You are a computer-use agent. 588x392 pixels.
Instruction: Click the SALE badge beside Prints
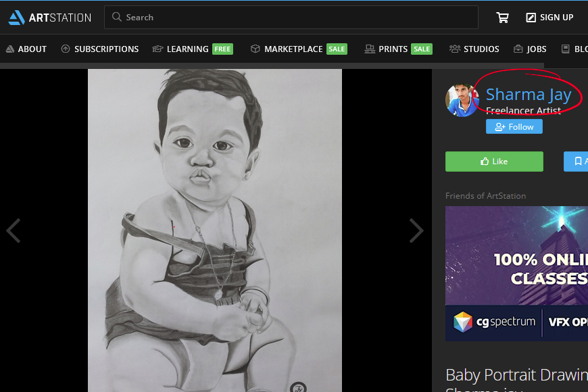(422, 49)
